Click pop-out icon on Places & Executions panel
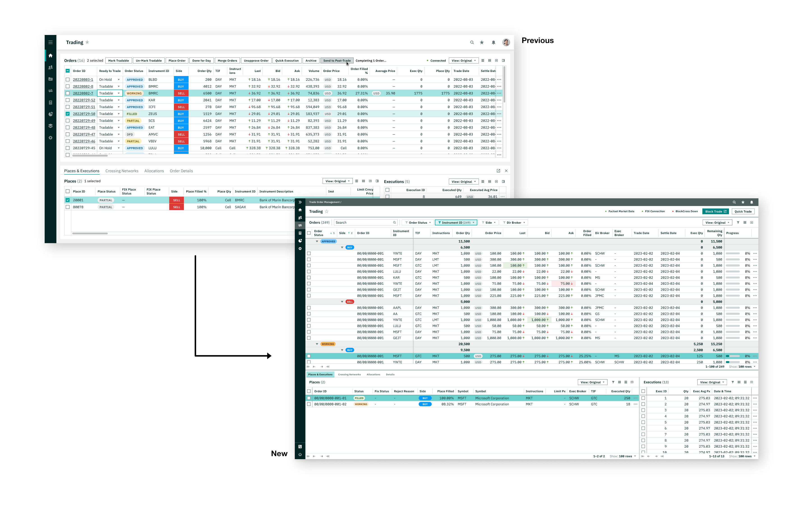Viewport: 812px width, 509px height. (x=498, y=171)
